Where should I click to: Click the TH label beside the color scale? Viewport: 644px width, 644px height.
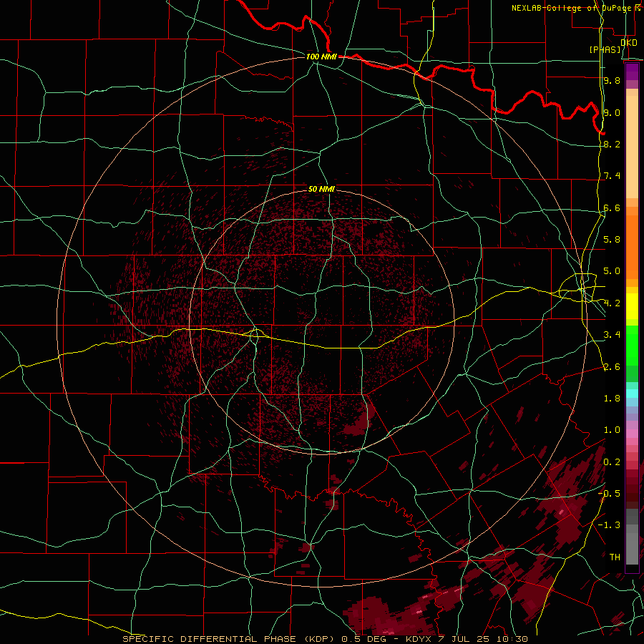pos(615,557)
